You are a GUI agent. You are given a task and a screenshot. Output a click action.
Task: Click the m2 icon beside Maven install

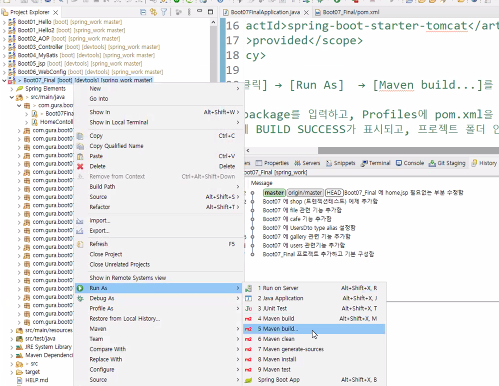(x=248, y=360)
